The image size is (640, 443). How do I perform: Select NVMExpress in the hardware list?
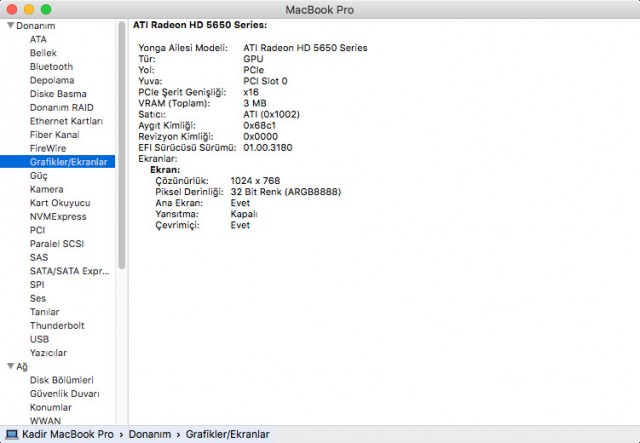point(57,216)
